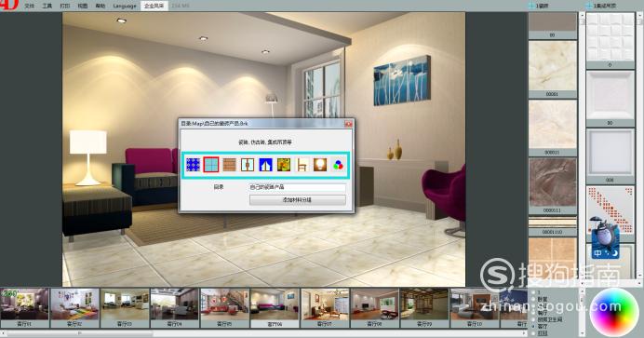Click down arrow of room list scrollbar

coord(581,333)
